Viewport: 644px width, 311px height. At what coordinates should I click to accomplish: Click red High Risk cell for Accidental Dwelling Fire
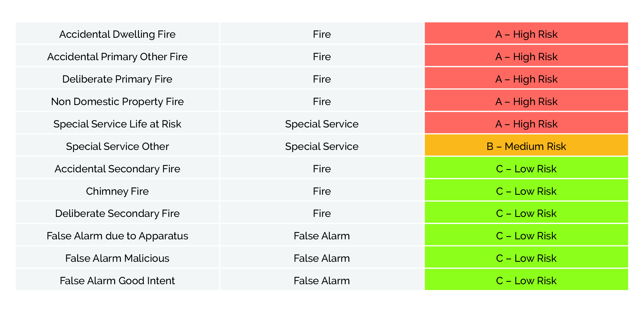coord(526,33)
